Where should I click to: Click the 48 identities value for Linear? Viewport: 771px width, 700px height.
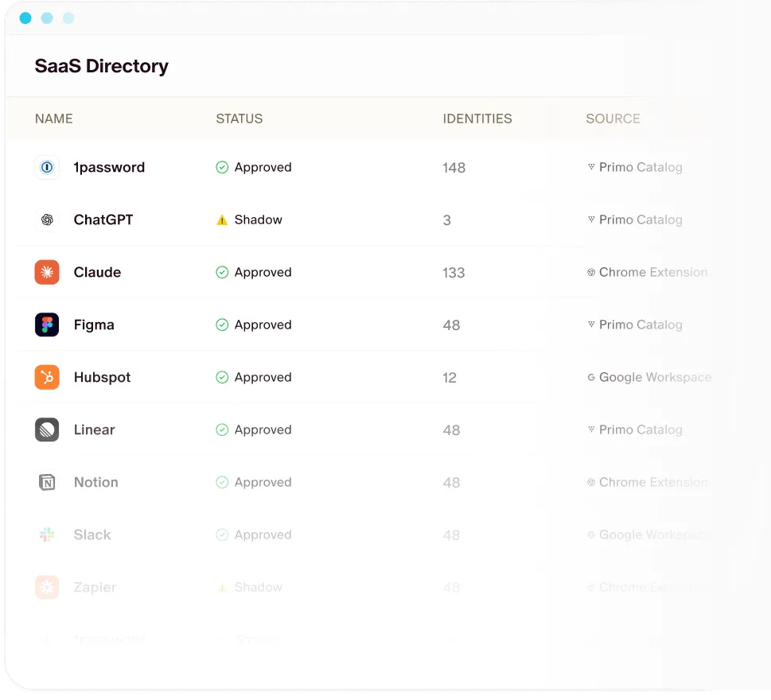pos(451,430)
